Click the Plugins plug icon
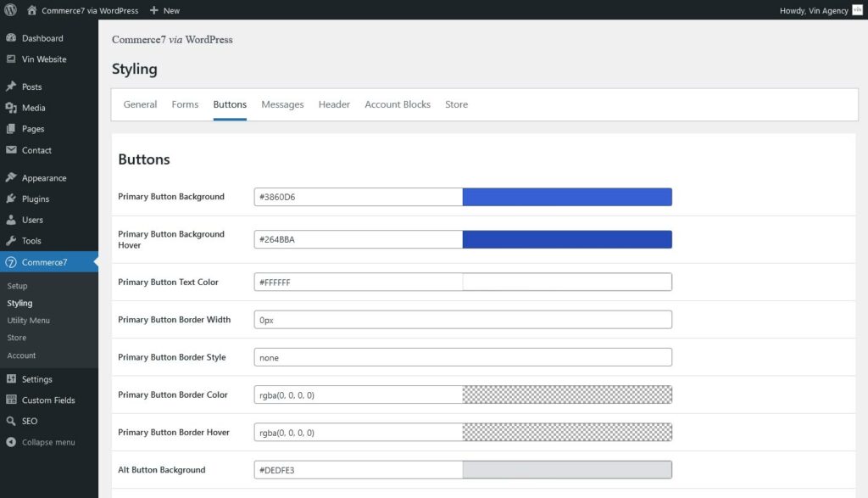868x498 pixels. tap(11, 199)
